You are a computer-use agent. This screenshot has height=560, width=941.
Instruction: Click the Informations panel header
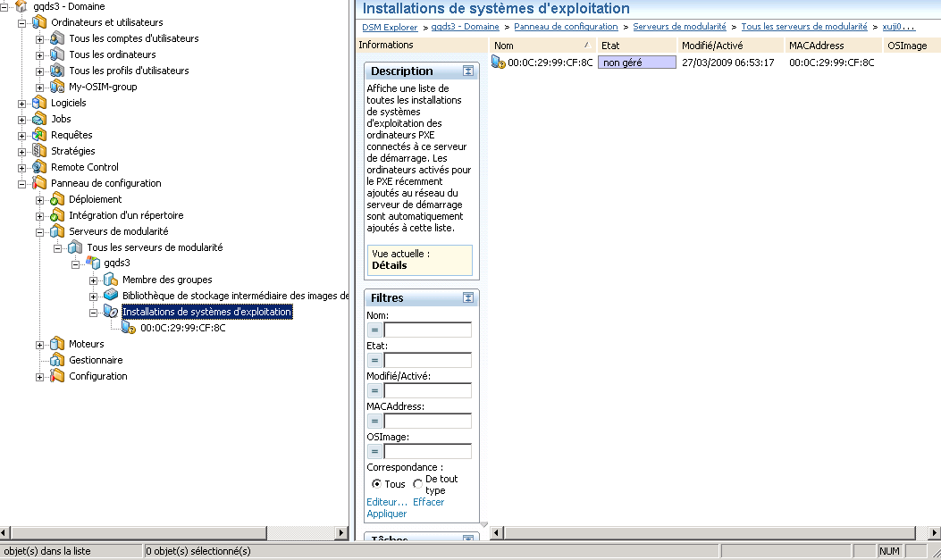click(422, 45)
